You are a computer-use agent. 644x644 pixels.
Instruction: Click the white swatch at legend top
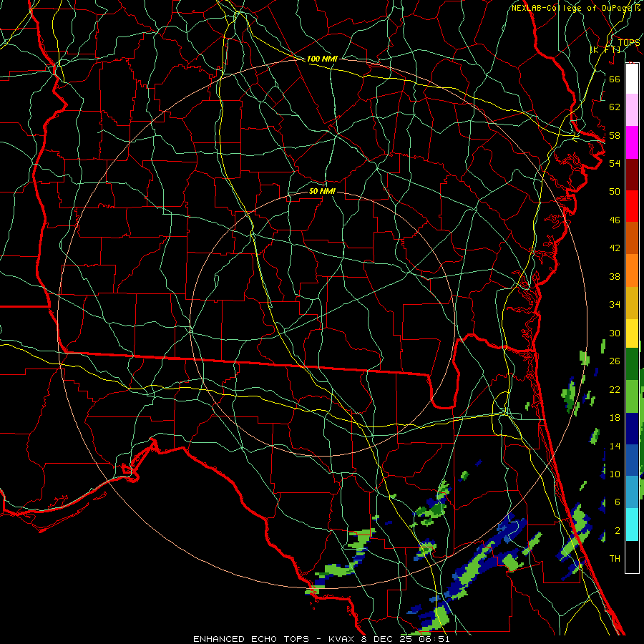632,79
